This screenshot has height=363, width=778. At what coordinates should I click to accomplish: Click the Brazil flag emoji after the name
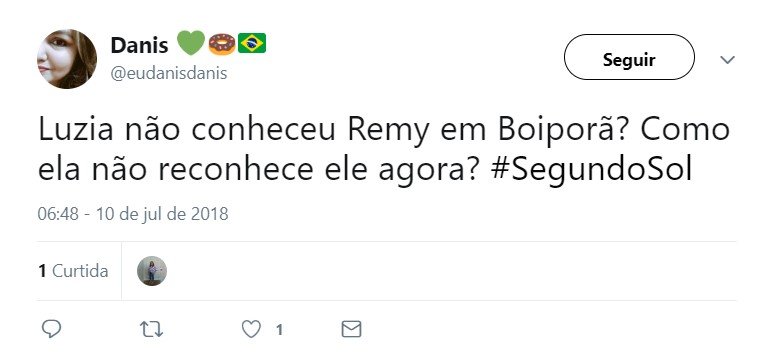tap(252, 44)
